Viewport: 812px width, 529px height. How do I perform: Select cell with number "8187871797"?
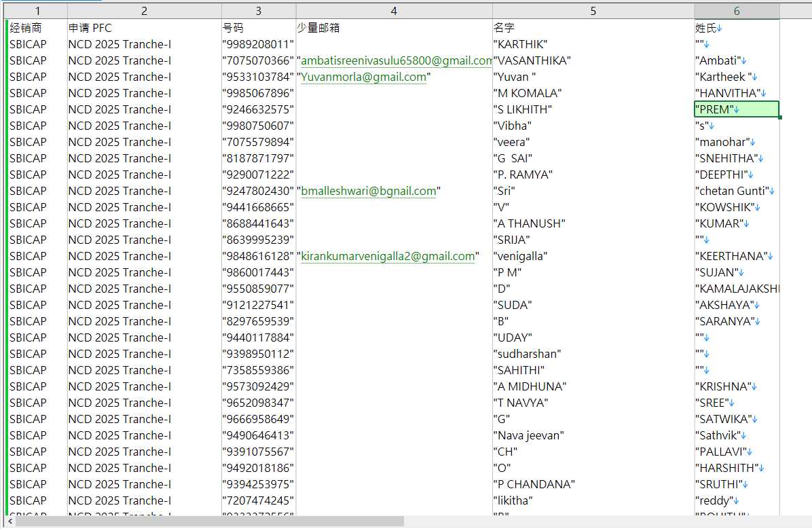(259, 158)
